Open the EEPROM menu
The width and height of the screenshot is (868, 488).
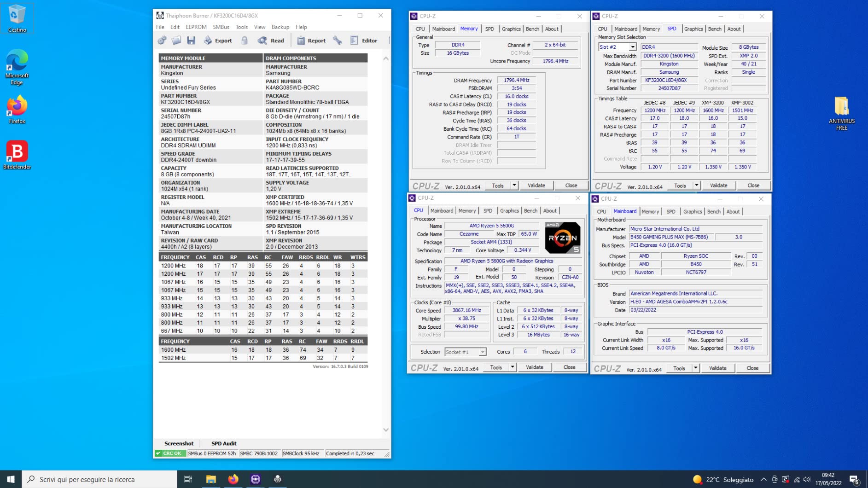click(196, 27)
